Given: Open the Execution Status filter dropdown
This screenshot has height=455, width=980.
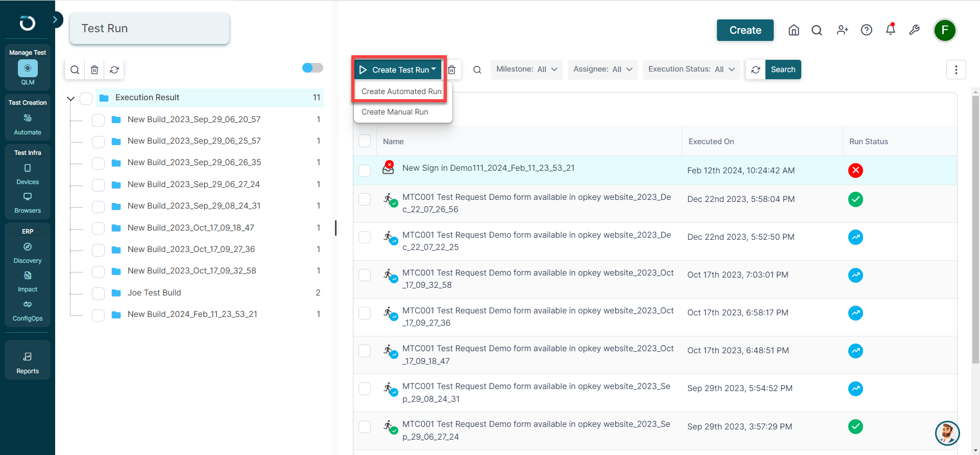Looking at the screenshot, I should [x=691, y=70].
